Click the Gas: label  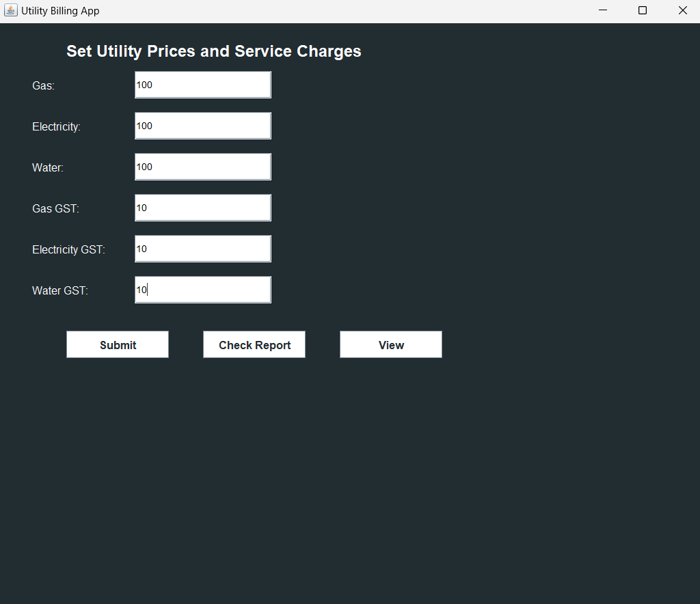point(43,85)
